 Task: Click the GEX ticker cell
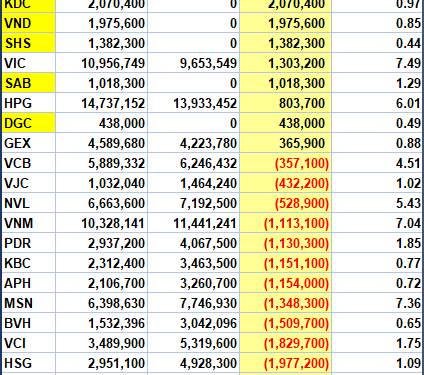29,143
